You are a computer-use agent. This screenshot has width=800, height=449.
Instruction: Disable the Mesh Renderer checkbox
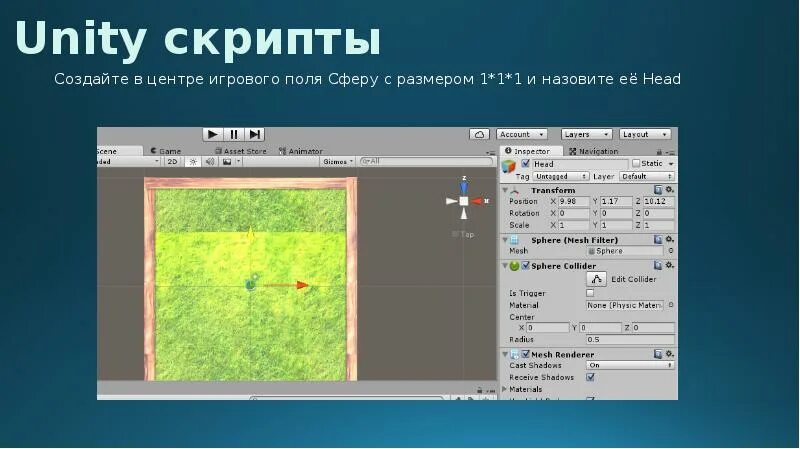[525, 354]
